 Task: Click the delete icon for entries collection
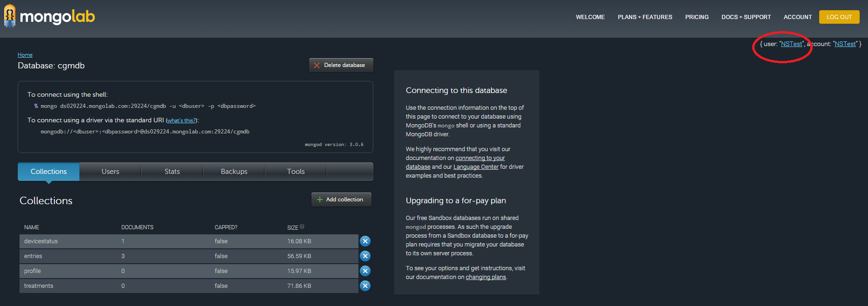[365, 256]
